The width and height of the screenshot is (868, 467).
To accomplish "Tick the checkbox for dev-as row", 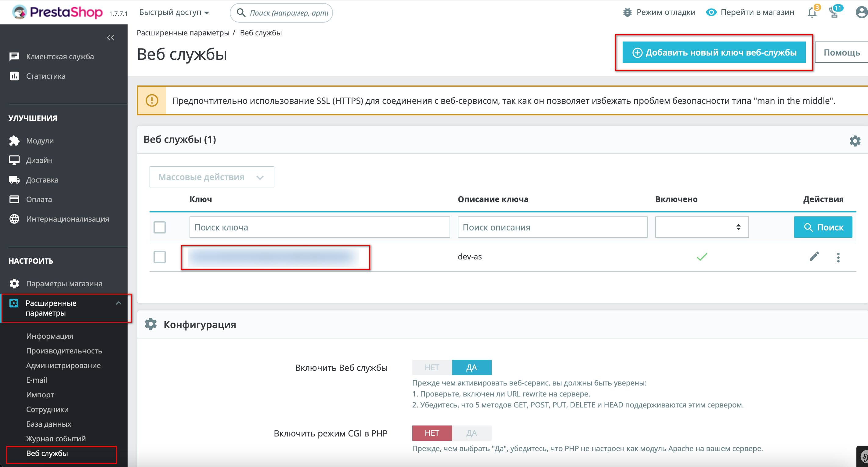I will pyautogui.click(x=159, y=257).
